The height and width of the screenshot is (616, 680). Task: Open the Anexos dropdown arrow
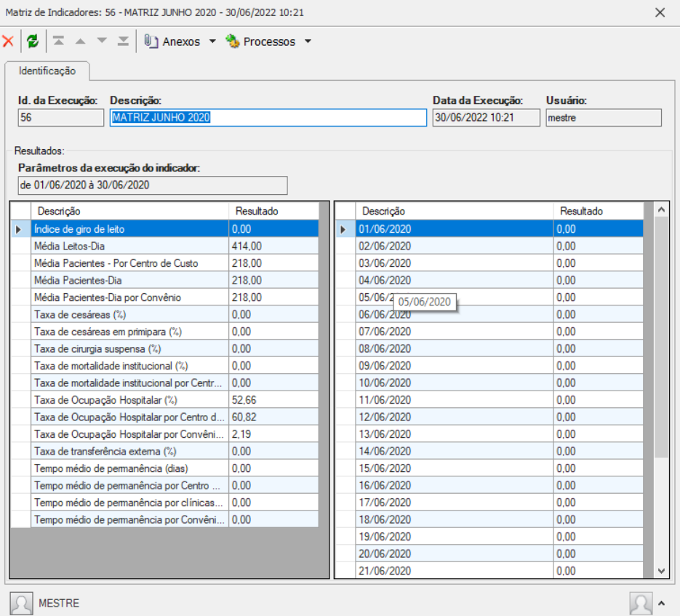point(212,41)
